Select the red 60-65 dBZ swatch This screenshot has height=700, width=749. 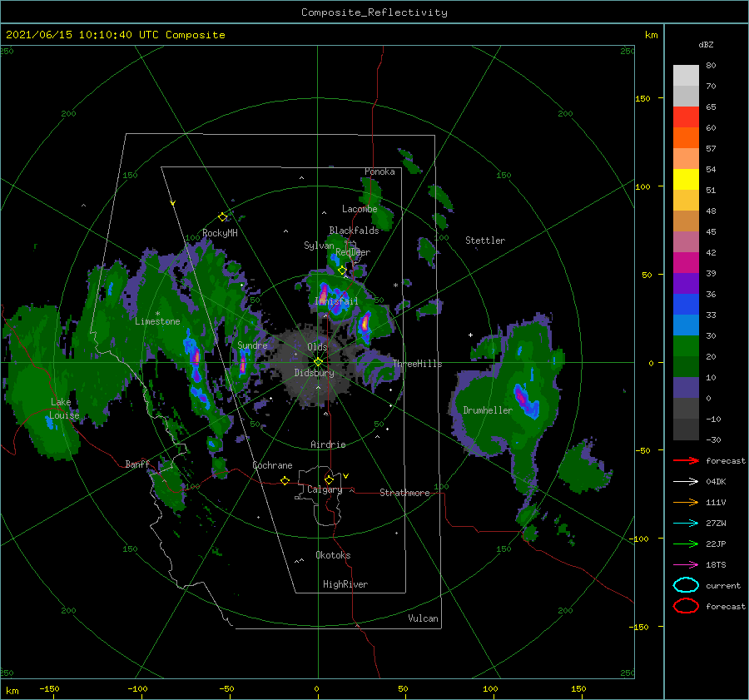point(686,117)
